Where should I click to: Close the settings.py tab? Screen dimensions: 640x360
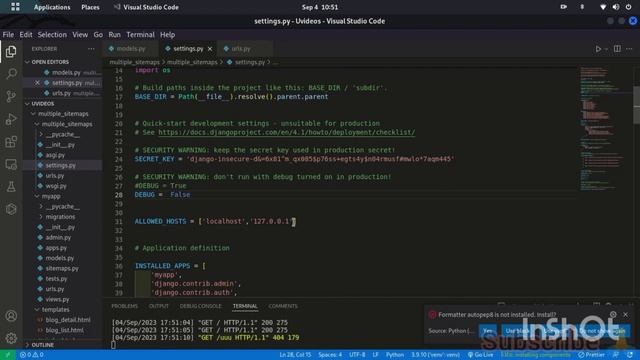210,49
